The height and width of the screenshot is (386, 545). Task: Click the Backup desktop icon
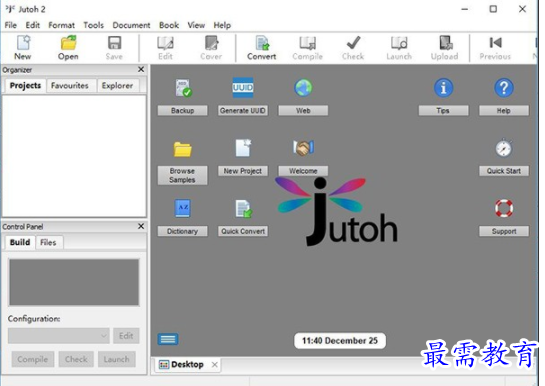coord(183,88)
